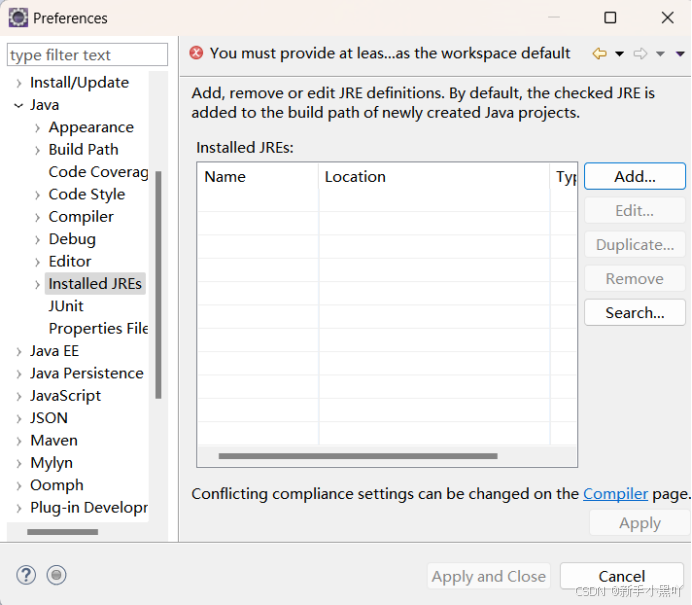Select Installed JREs tree item

[95, 284]
